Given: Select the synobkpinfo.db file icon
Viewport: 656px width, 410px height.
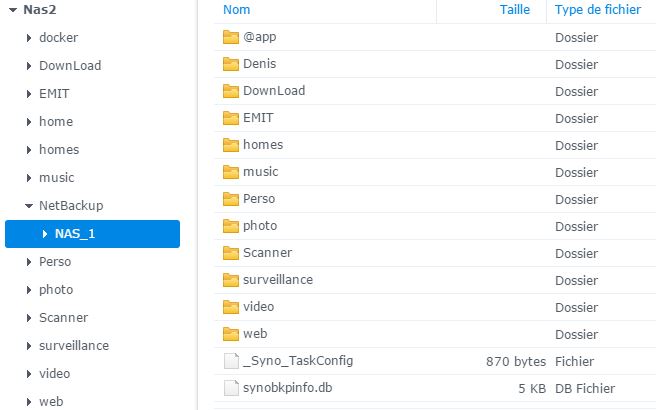Looking at the screenshot, I should click(x=231, y=388).
